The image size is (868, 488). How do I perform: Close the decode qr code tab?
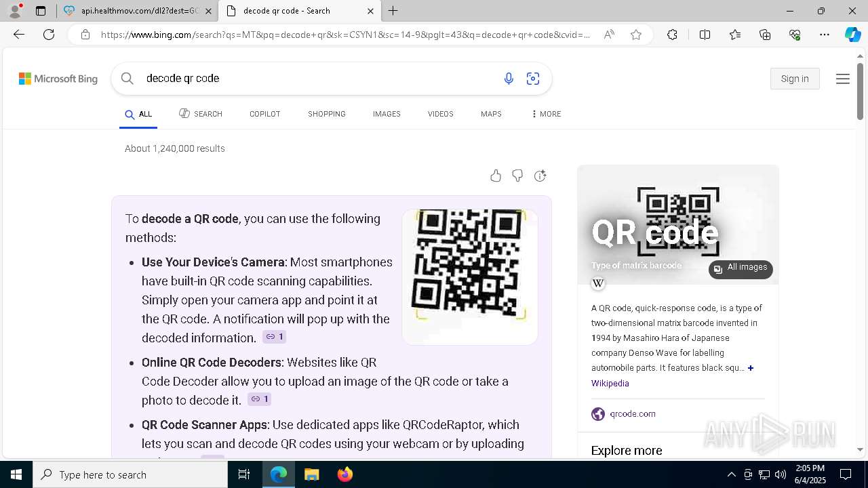pos(370,11)
